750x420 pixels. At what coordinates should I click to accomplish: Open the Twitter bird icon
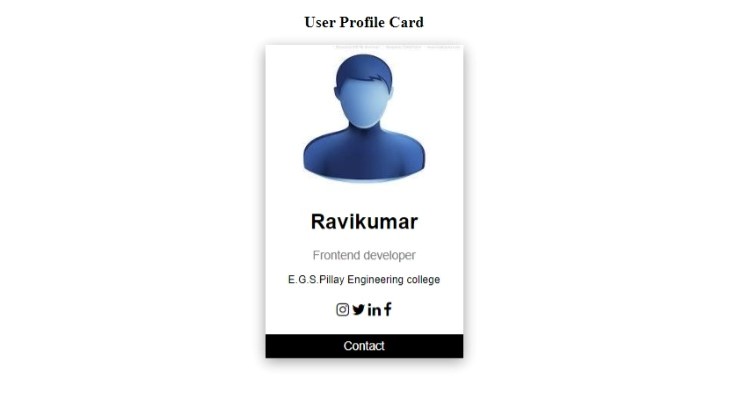[359, 310]
